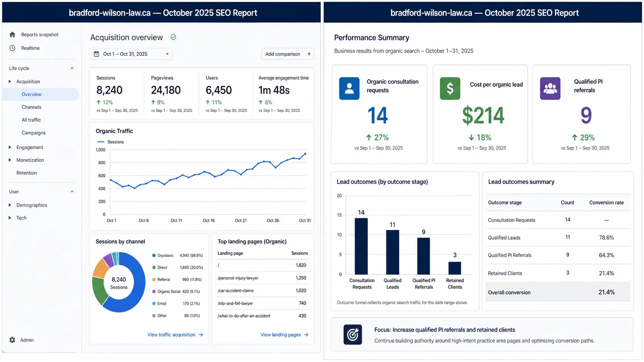
Task: Click the Other gray legend dot
Action: pyautogui.click(x=154, y=316)
